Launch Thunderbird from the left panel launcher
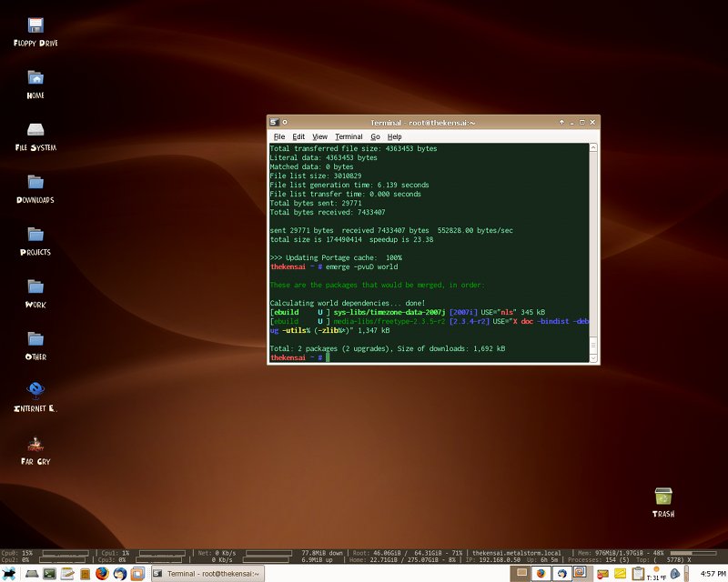 click(x=118, y=574)
